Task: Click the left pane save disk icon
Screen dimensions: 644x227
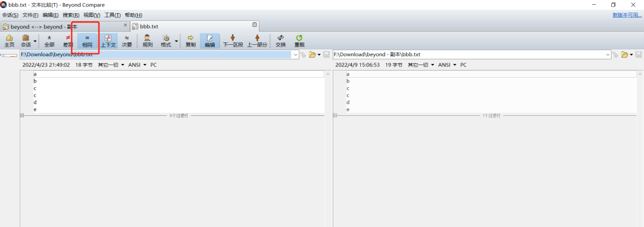Action: pos(326,54)
